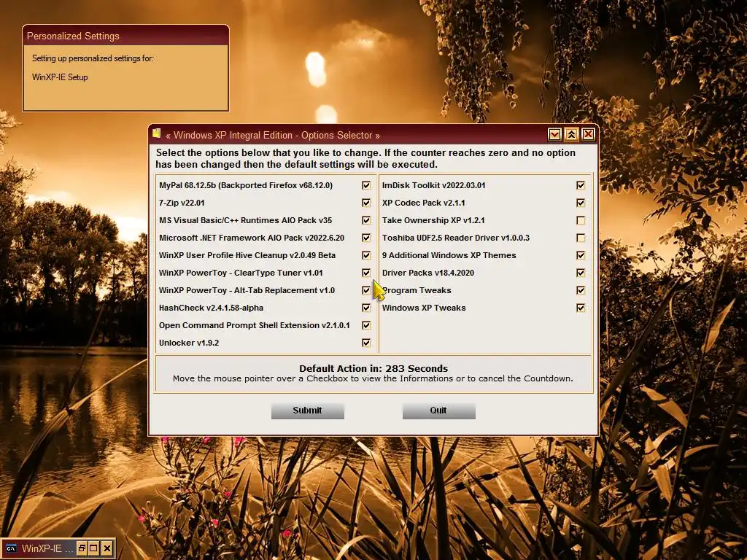
Task: Click the Quit button
Action: click(x=438, y=411)
